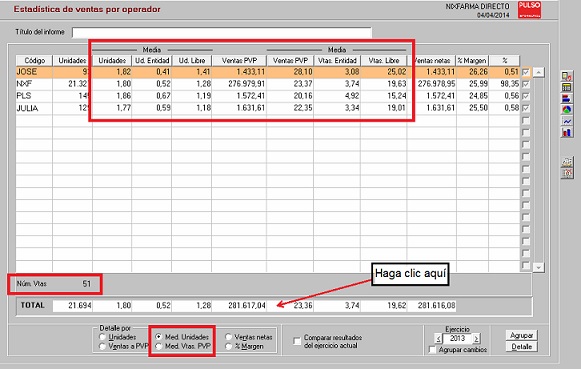The image size is (581, 369).
Task: Select the PLS operator row
Action: pos(269,96)
